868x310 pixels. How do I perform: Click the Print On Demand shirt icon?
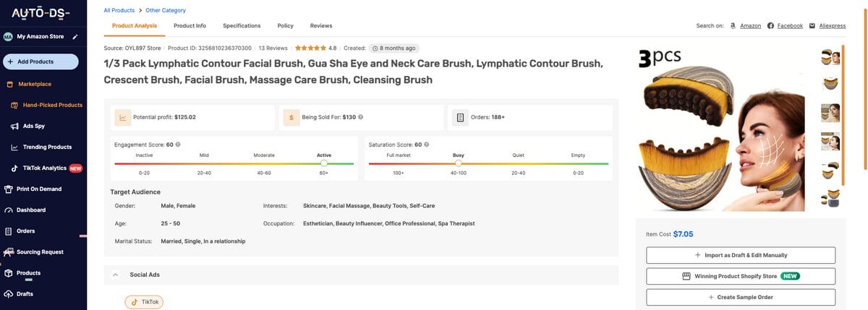[9, 189]
